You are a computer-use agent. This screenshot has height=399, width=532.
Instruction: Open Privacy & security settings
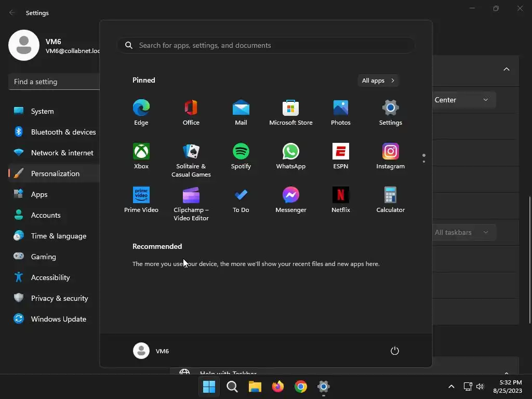[x=54, y=298]
